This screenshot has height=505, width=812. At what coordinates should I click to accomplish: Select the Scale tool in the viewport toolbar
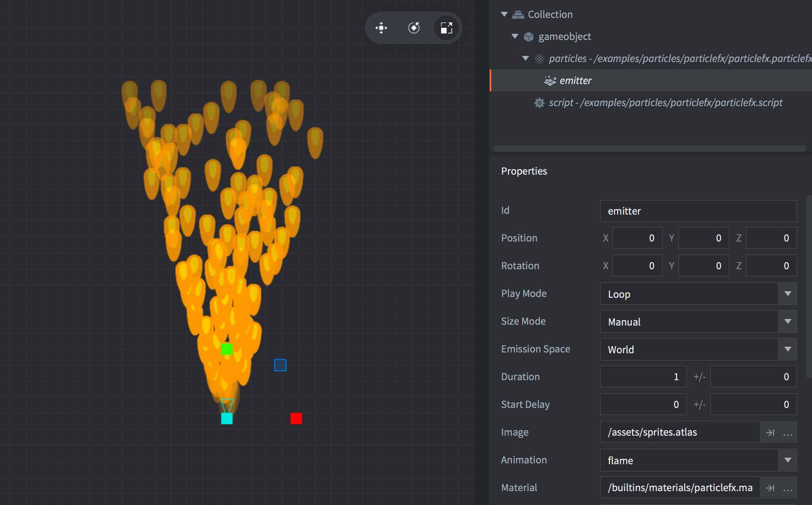pos(446,28)
